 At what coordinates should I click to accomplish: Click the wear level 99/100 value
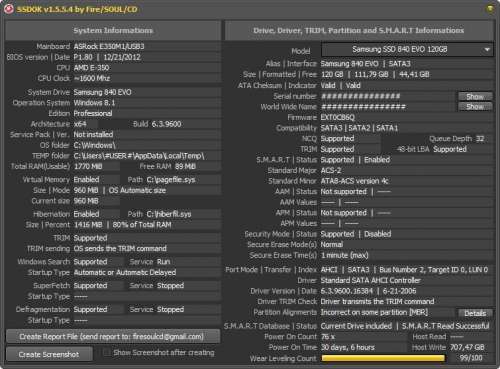(471, 358)
